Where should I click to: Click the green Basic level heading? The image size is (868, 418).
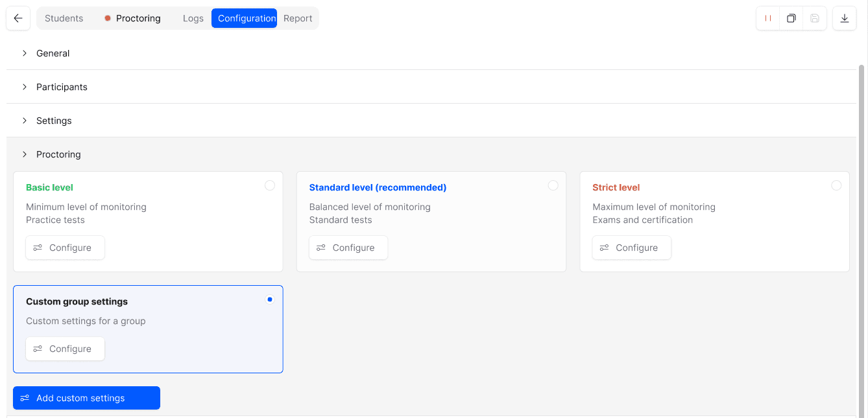tap(49, 187)
